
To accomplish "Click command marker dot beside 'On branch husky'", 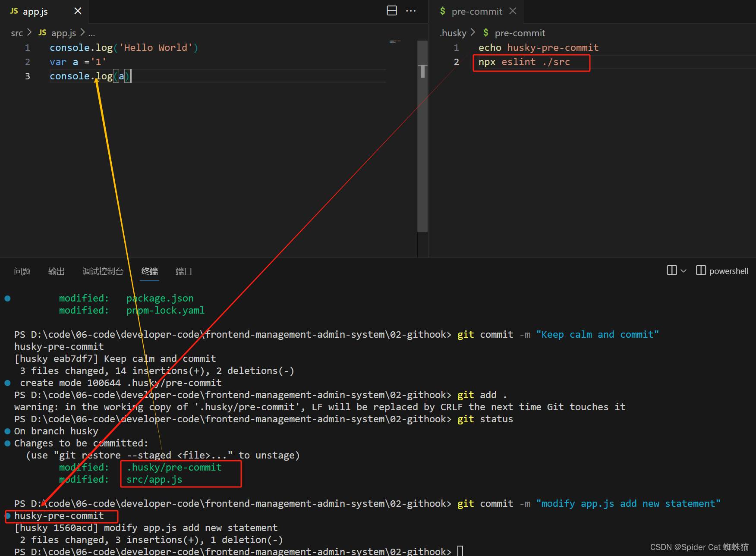I will [7, 431].
